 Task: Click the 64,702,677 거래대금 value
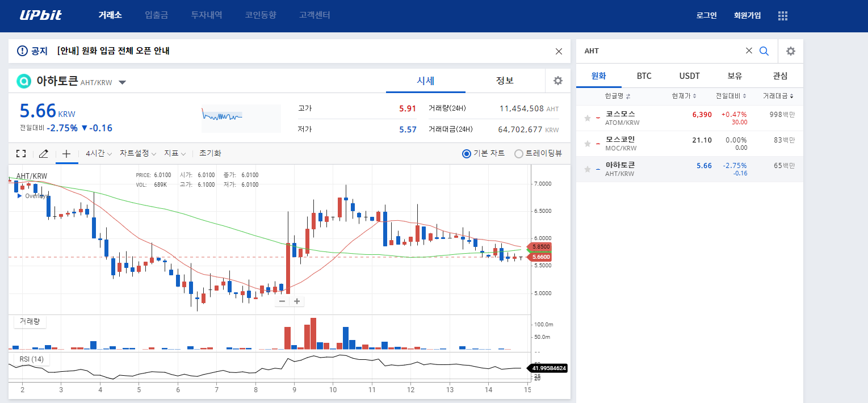(x=521, y=129)
